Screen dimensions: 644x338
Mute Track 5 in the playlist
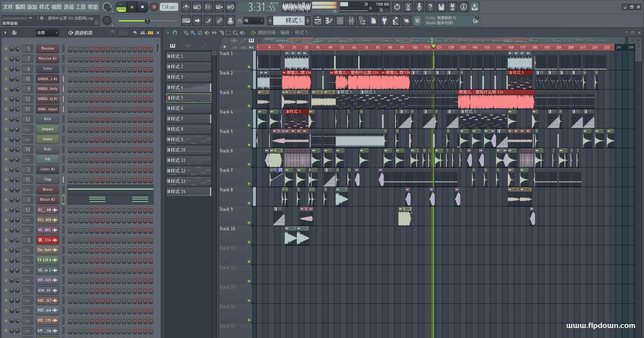click(x=249, y=145)
